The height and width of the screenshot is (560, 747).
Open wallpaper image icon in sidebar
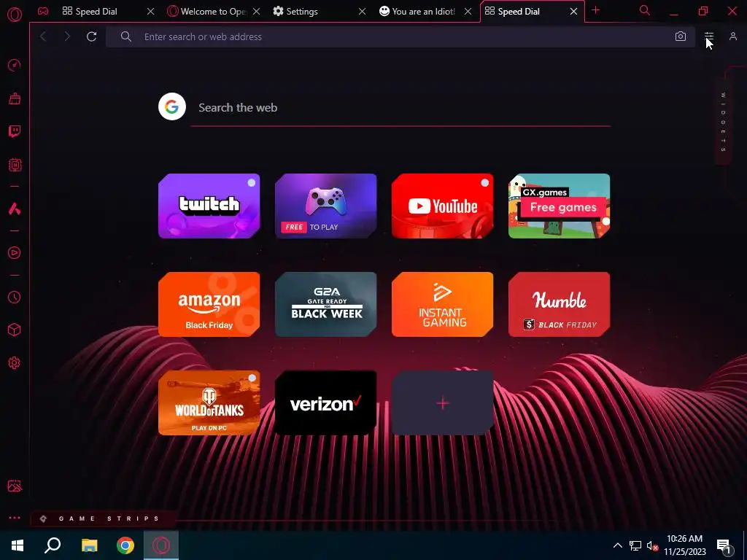pos(15,486)
